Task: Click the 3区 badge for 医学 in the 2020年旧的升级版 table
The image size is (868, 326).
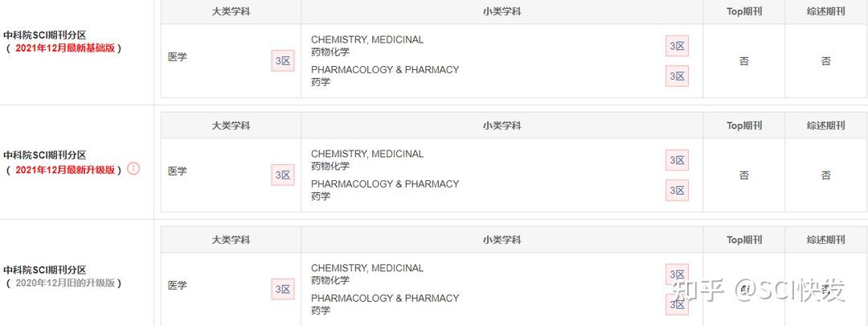Action: tap(283, 290)
